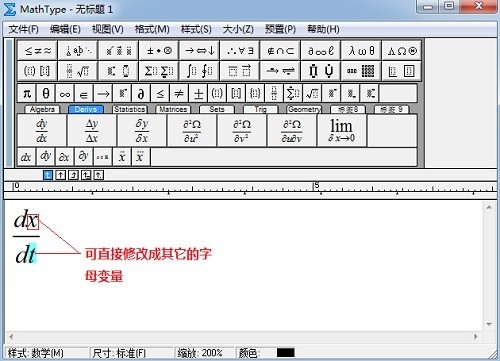The width and height of the screenshot is (500, 361).
Task: Insert the right arrow from small bar
Action: coord(103,94)
